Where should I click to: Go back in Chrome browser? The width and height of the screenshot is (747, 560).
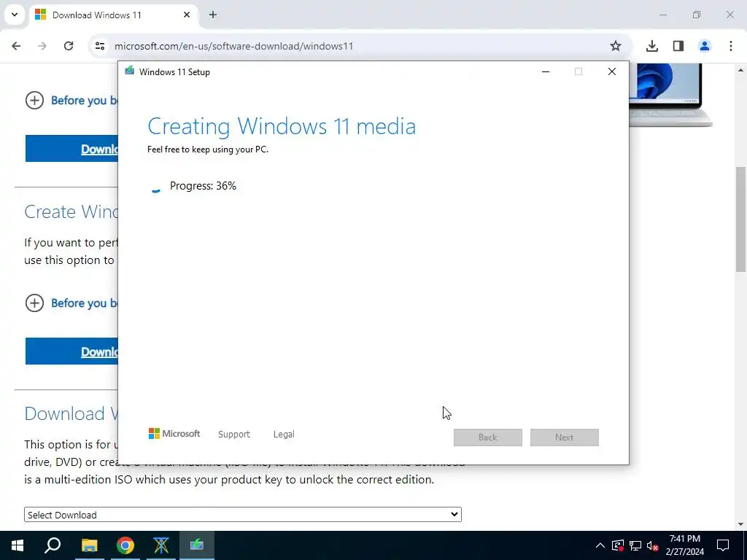16,46
